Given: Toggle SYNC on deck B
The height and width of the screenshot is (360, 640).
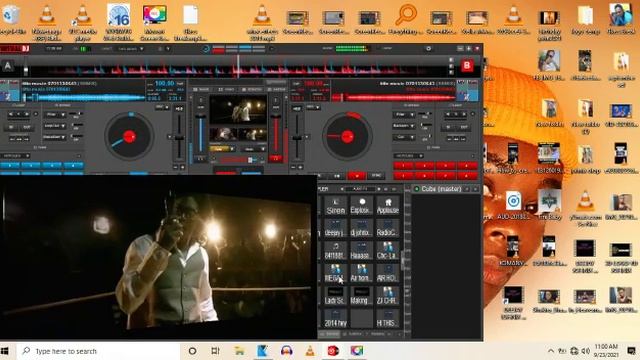Looking at the screenshot, I should pos(376,176).
